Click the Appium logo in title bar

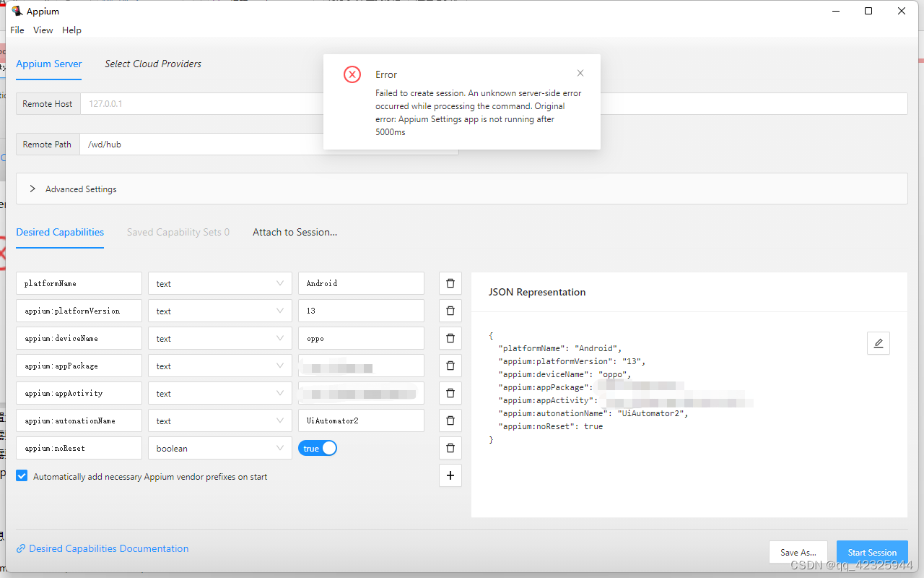(17, 11)
